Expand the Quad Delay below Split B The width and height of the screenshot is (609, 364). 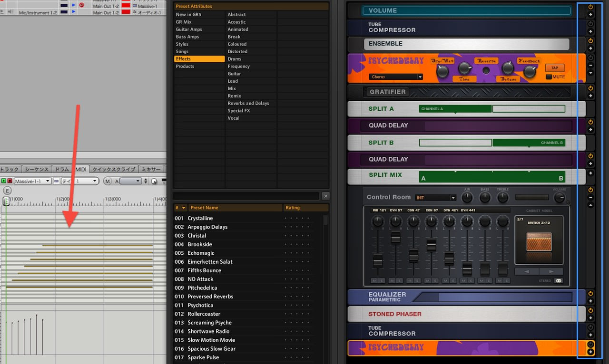(x=590, y=163)
